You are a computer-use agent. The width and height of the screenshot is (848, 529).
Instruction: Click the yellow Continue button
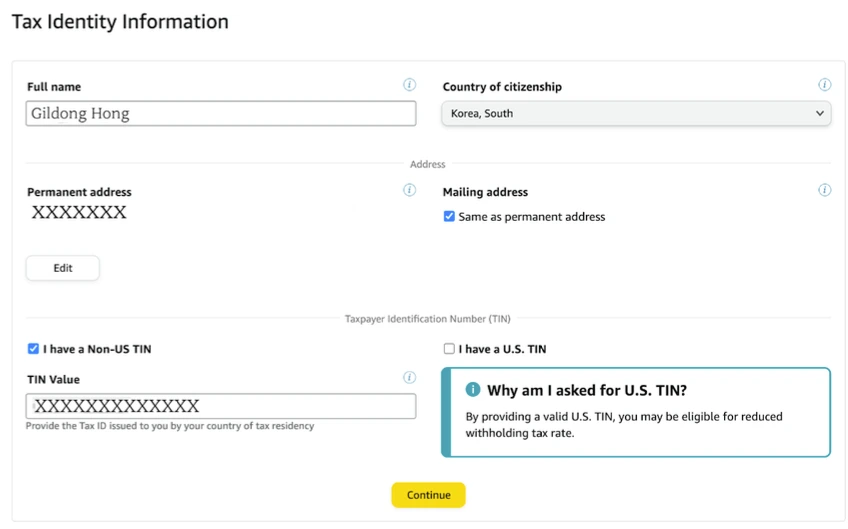(x=428, y=495)
